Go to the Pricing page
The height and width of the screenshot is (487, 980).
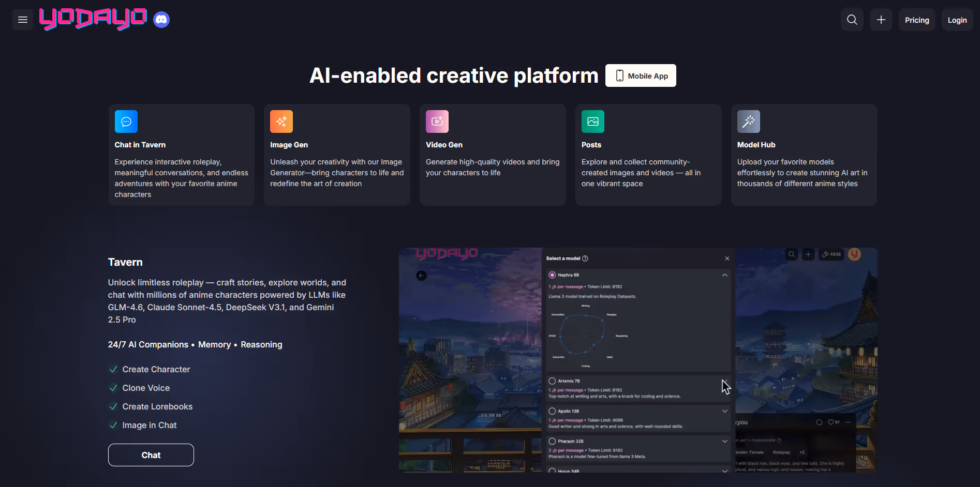click(x=917, y=20)
